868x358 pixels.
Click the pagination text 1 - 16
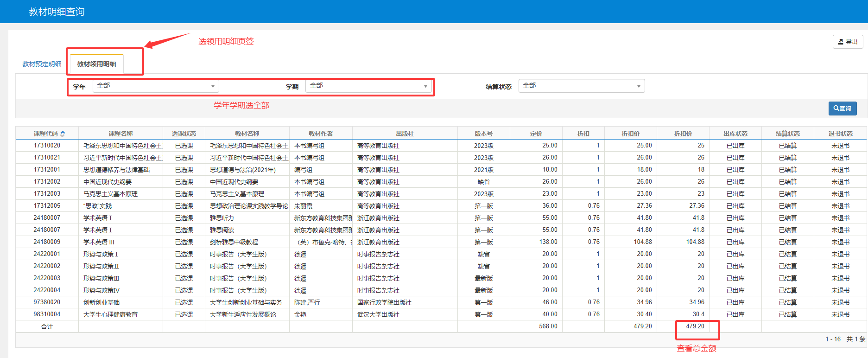(x=833, y=339)
